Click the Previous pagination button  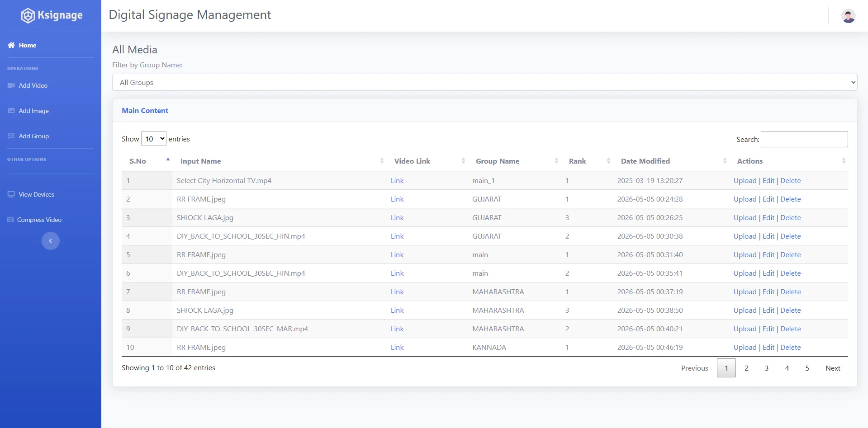(694, 368)
